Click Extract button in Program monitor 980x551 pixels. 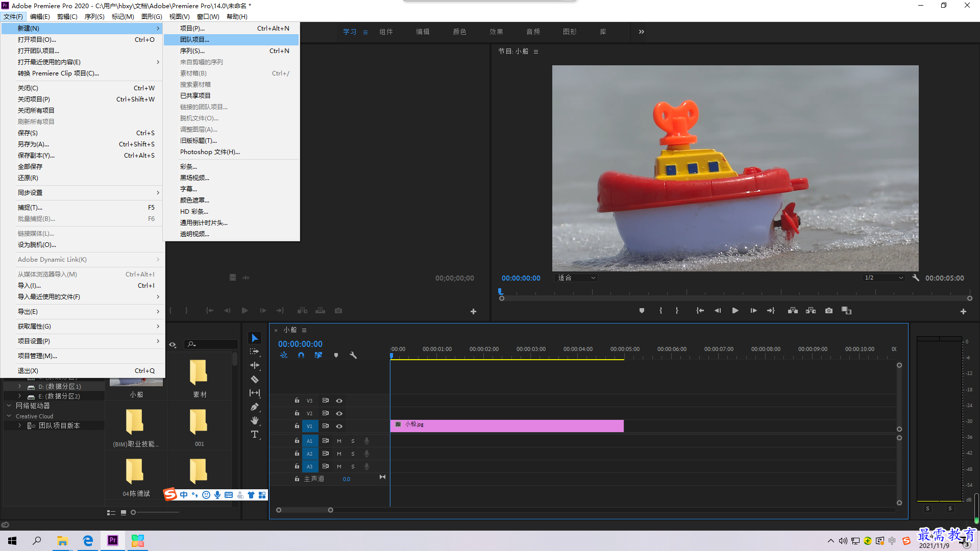811,311
